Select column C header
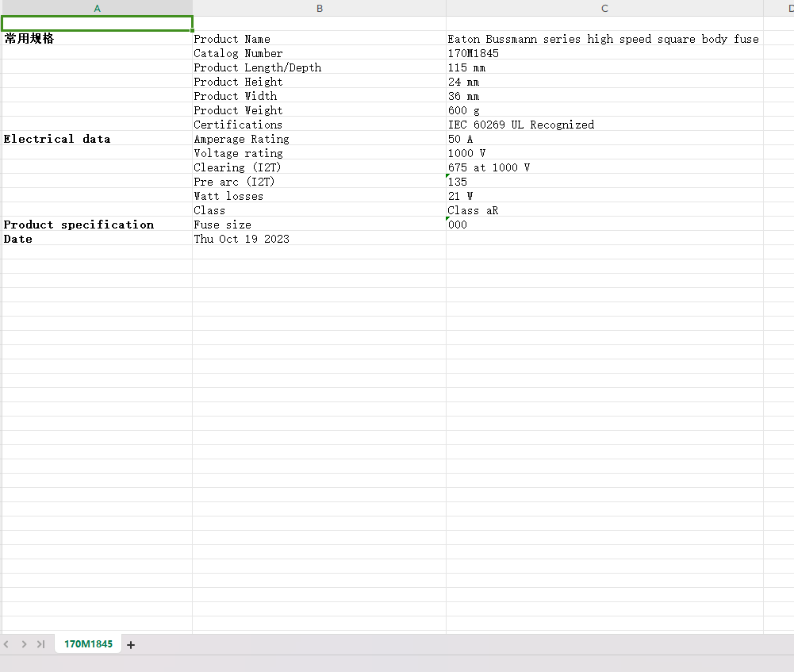Viewport: 794px width, 672px height. coord(604,8)
